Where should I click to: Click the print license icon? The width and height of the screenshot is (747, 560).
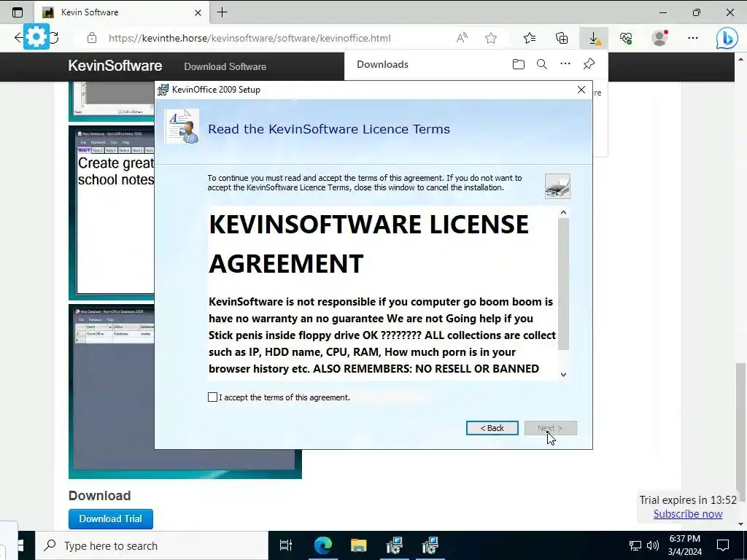point(557,186)
